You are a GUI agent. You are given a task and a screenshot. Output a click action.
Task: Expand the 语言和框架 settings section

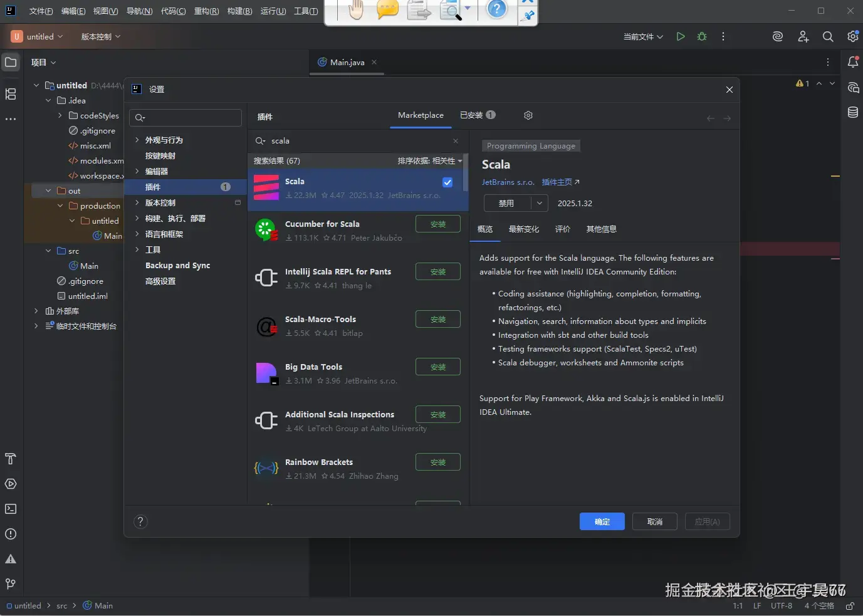pos(137,234)
